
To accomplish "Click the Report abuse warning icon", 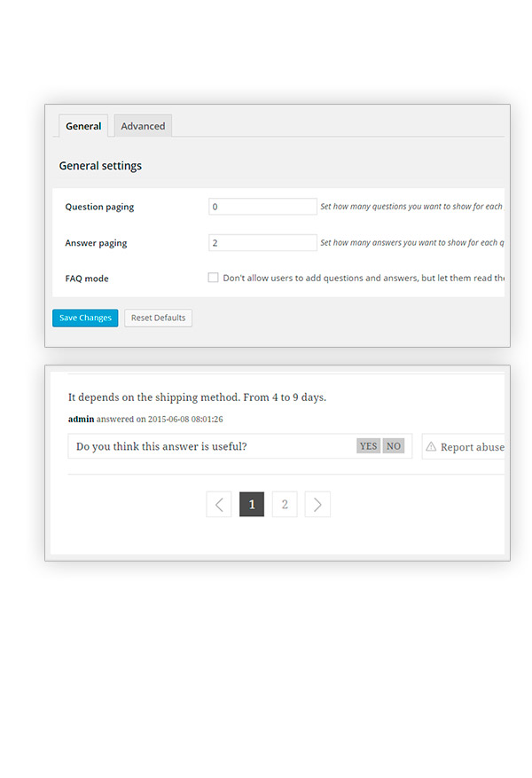I will click(x=431, y=446).
